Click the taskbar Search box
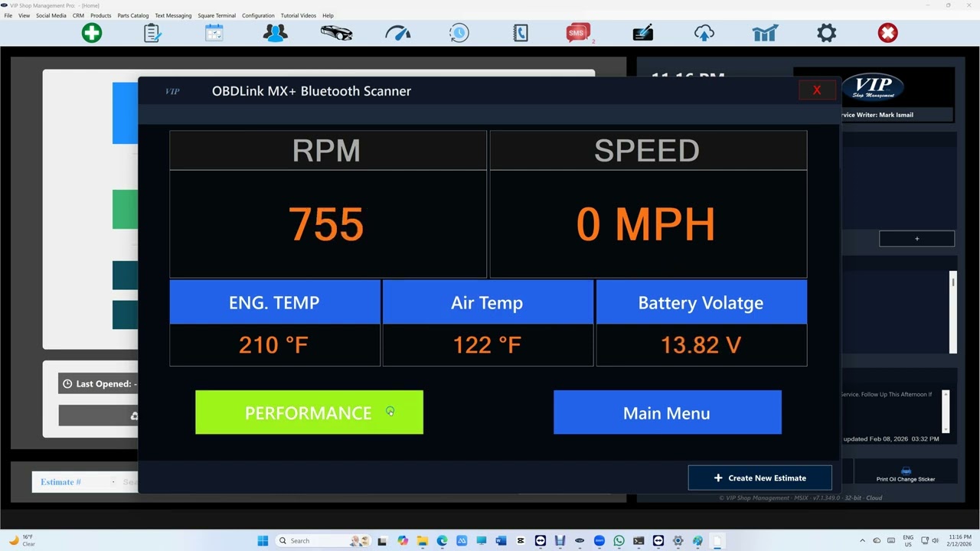The height and width of the screenshot is (551, 980). (324, 540)
